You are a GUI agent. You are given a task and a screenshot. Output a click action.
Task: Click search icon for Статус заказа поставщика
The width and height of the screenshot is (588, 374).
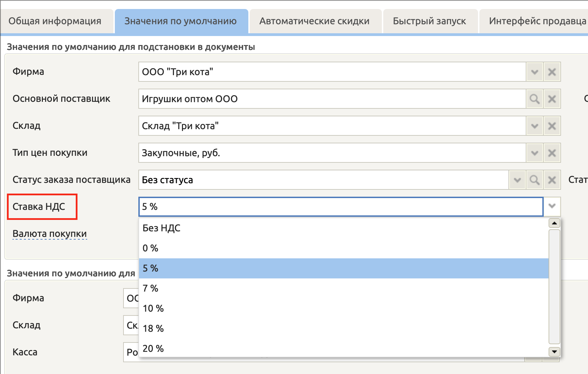534,180
